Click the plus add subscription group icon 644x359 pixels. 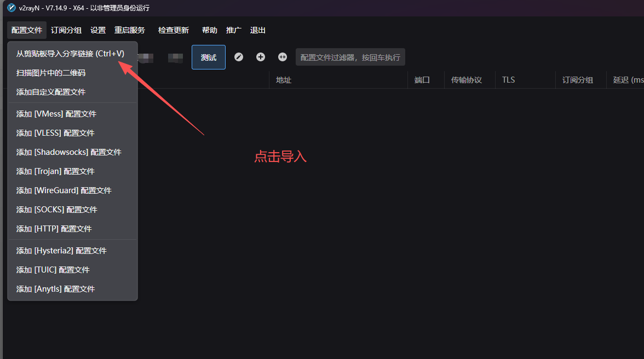[x=261, y=57]
